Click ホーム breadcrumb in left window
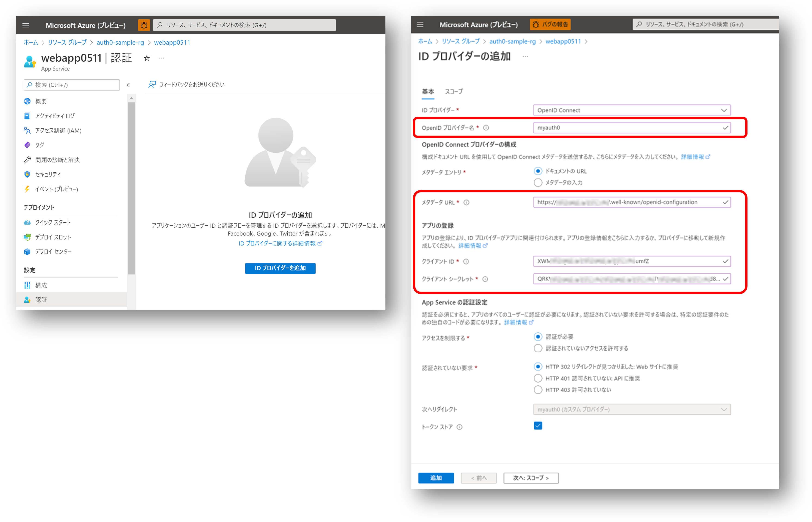Screen dimensions: 812x522 [31, 42]
